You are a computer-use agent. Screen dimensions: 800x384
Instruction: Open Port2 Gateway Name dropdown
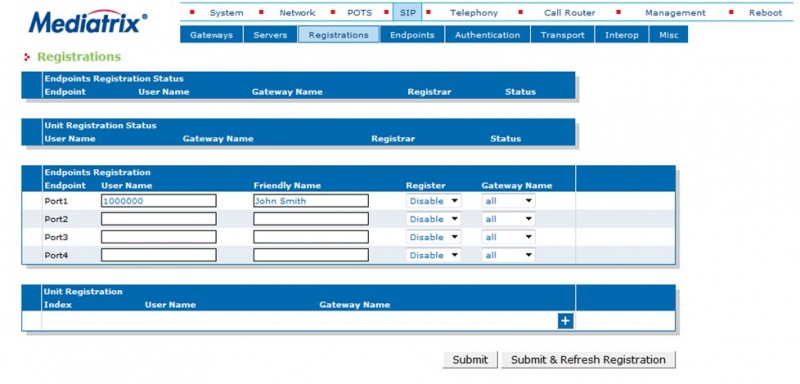click(x=508, y=219)
